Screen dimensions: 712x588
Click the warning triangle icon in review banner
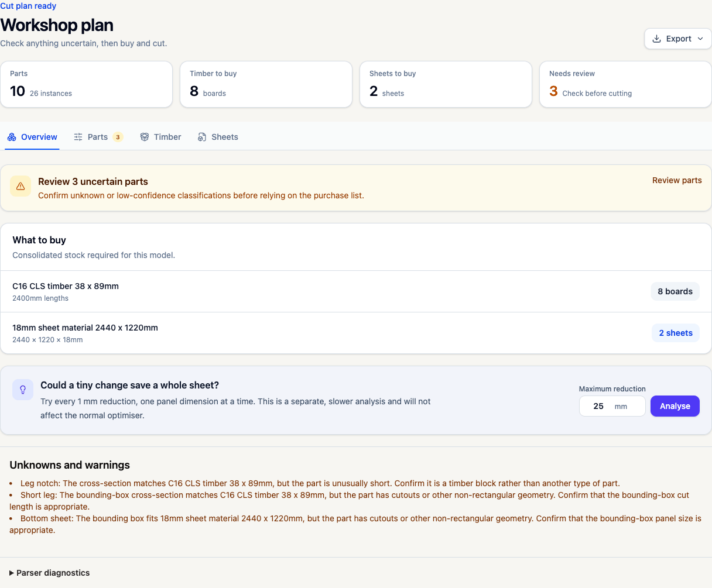coord(20,186)
